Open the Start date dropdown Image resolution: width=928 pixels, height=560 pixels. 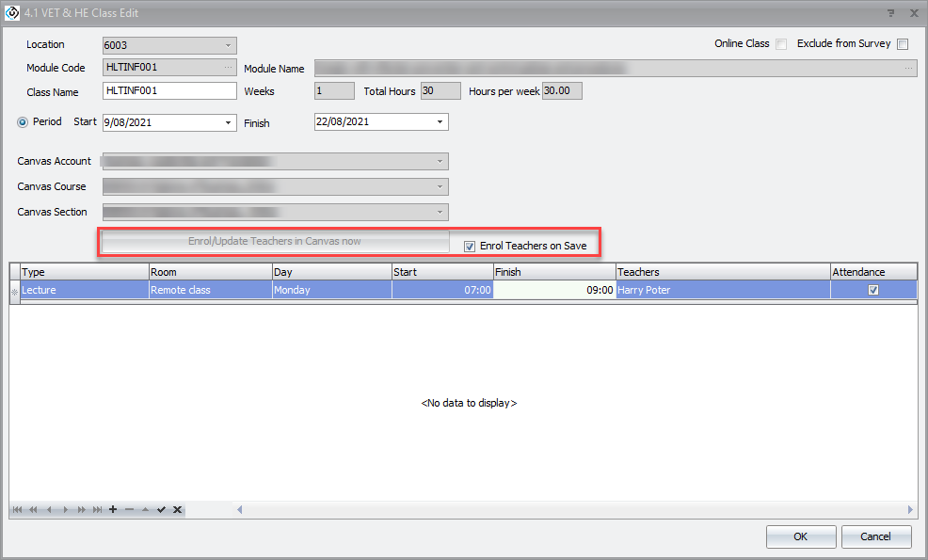click(229, 122)
